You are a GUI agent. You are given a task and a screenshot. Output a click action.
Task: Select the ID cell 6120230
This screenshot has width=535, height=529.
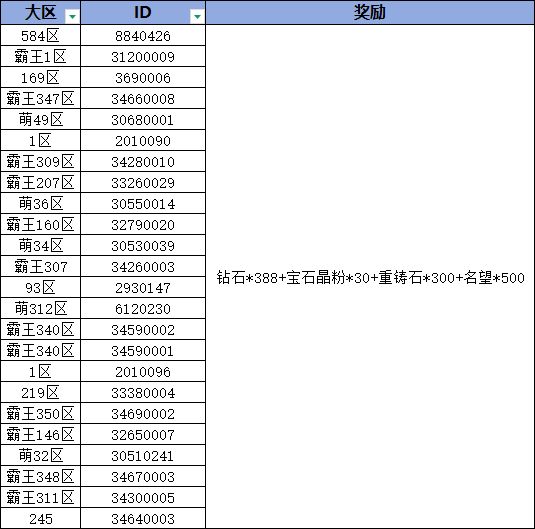[143, 308]
